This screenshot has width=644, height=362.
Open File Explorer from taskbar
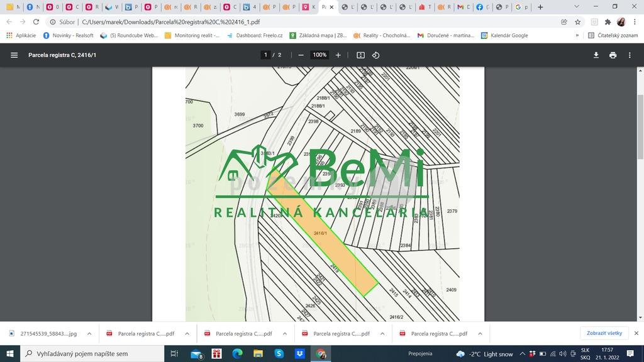(x=258, y=353)
